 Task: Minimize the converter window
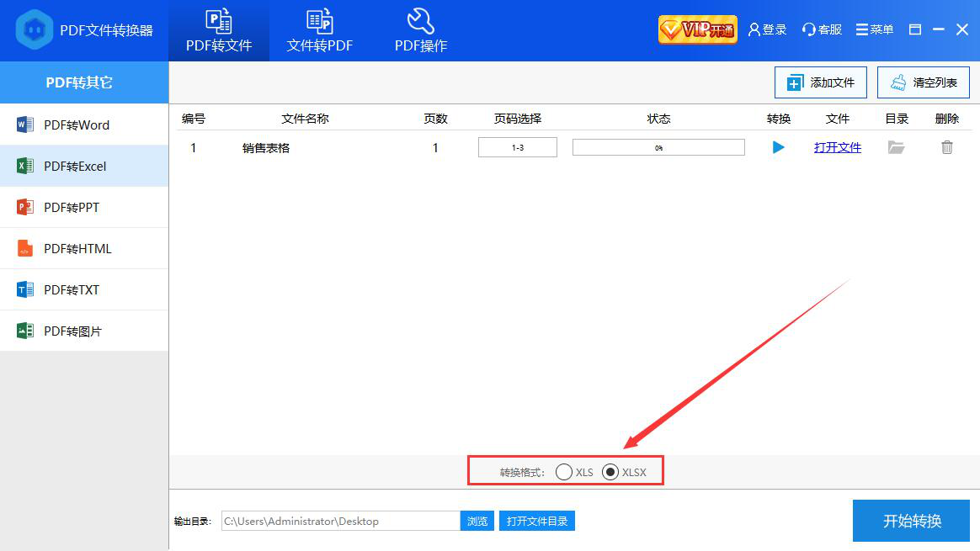click(x=938, y=29)
